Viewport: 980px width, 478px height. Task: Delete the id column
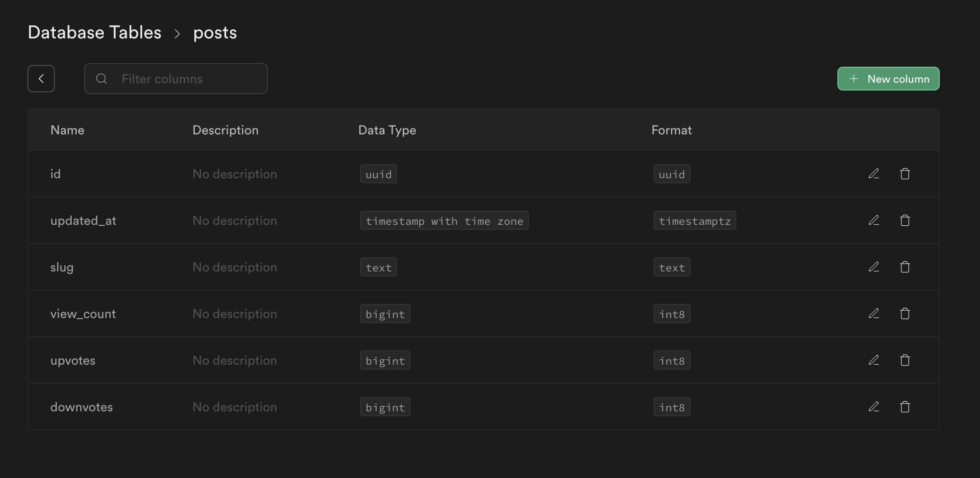905,174
